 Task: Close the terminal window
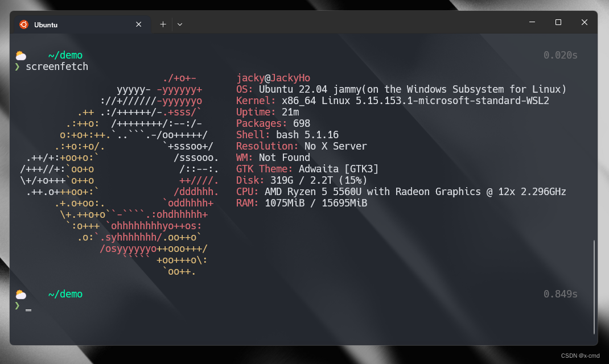click(584, 22)
